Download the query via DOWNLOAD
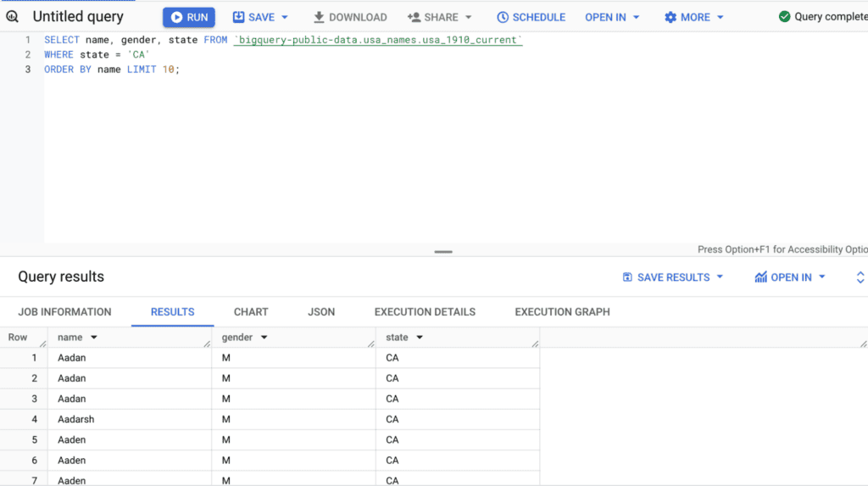The width and height of the screenshot is (868, 486). [x=350, y=17]
